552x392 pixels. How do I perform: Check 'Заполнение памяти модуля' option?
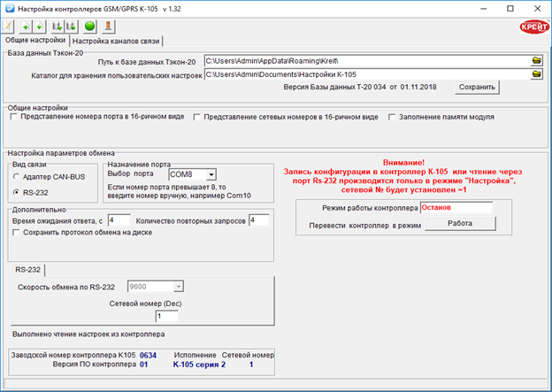click(x=392, y=117)
